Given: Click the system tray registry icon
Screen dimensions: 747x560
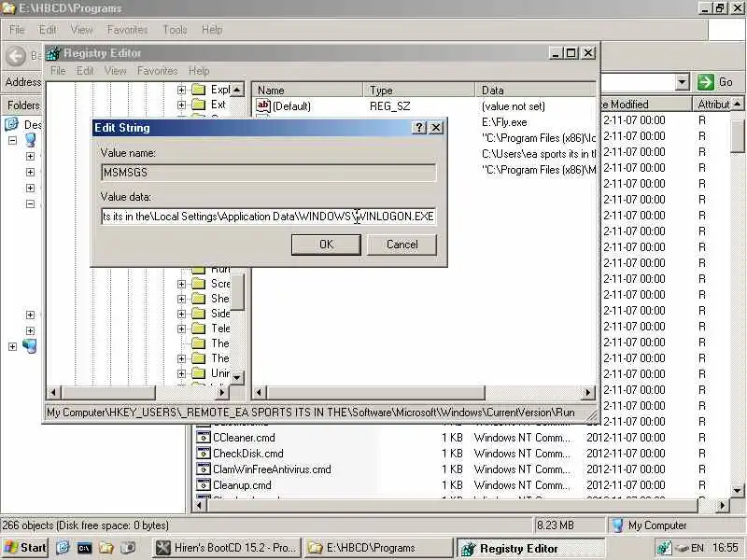Looking at the screenshot, I should click(x=664, y=548).
